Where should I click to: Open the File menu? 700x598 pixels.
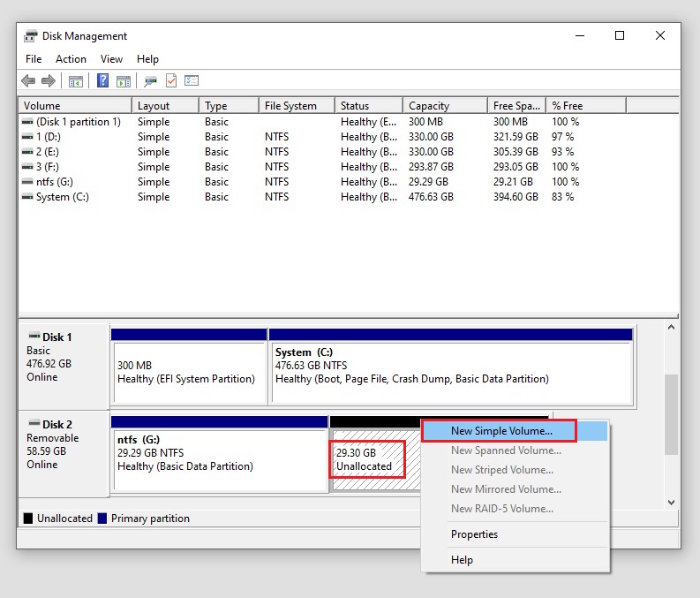click(x=34, y=59)
